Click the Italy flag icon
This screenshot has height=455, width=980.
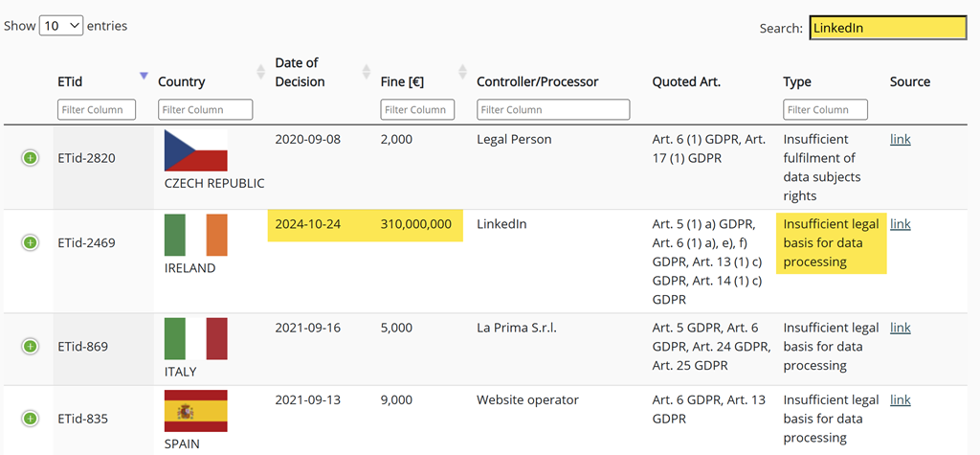pyautogui.click(x=195, y=339)
